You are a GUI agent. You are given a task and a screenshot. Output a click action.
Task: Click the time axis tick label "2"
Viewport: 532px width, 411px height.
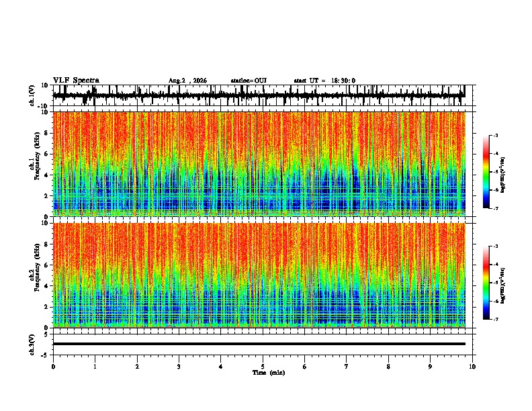[x=137, y=367]
